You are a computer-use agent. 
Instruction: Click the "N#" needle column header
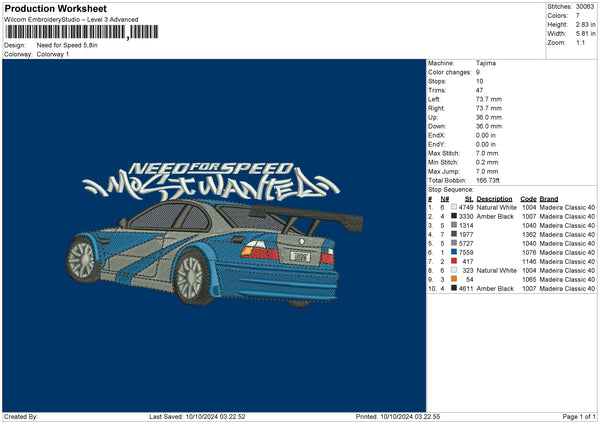click(445, 199)
